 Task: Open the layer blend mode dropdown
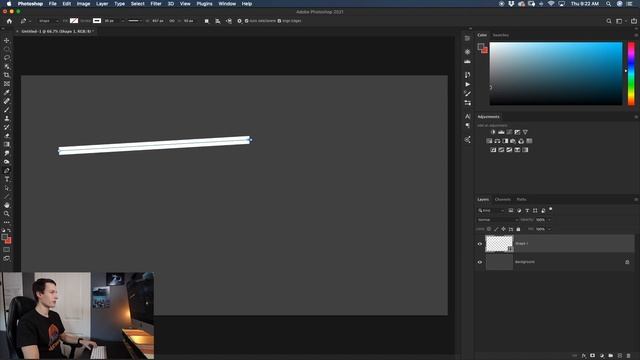point(498,220)
